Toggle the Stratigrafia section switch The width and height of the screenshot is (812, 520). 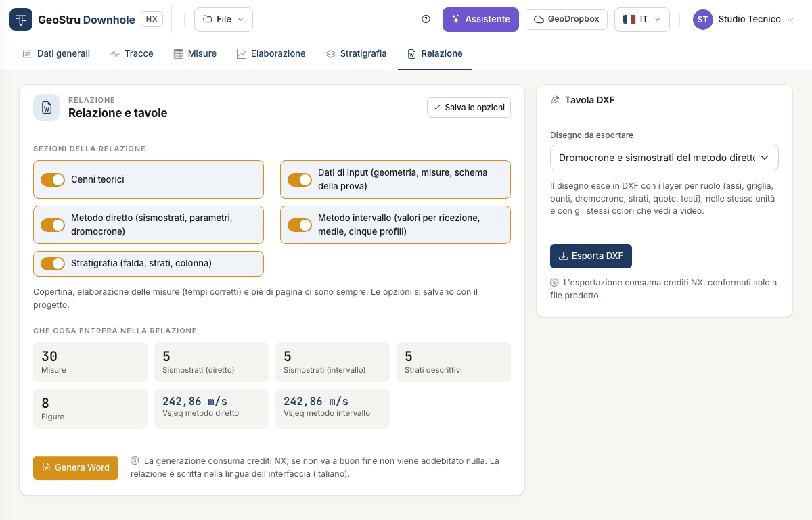(x=53, y=264)
